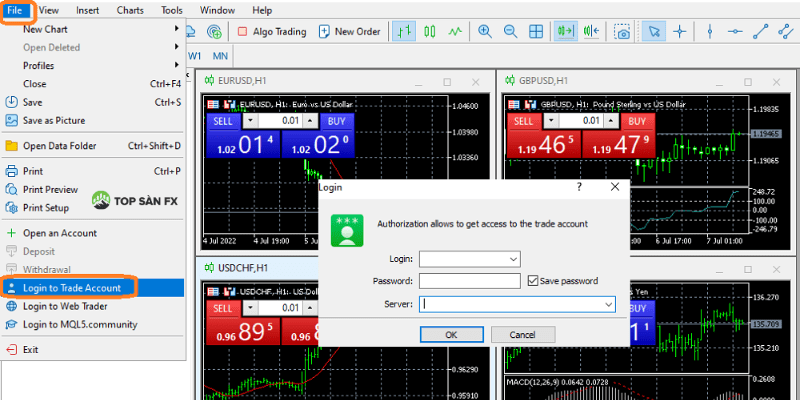The image size is (800, 400).
Task: Select the MN timeframe
Action: (x=220, y=56)
